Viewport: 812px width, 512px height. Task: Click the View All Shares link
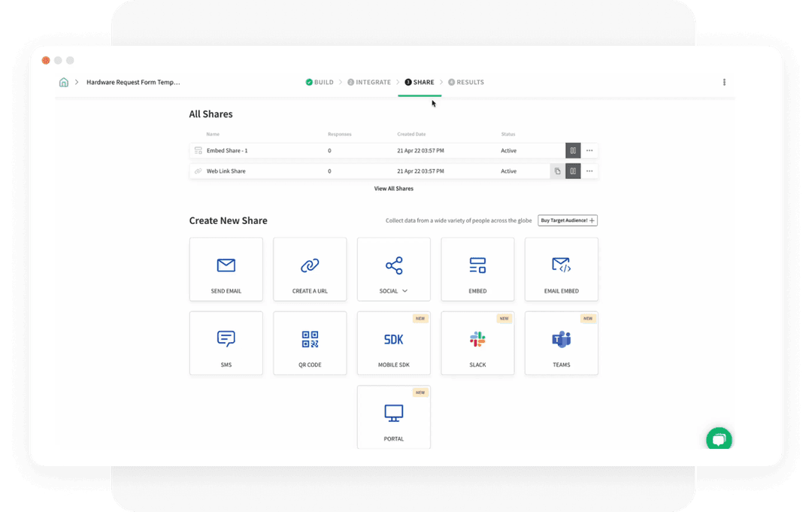tap(393, 189)
